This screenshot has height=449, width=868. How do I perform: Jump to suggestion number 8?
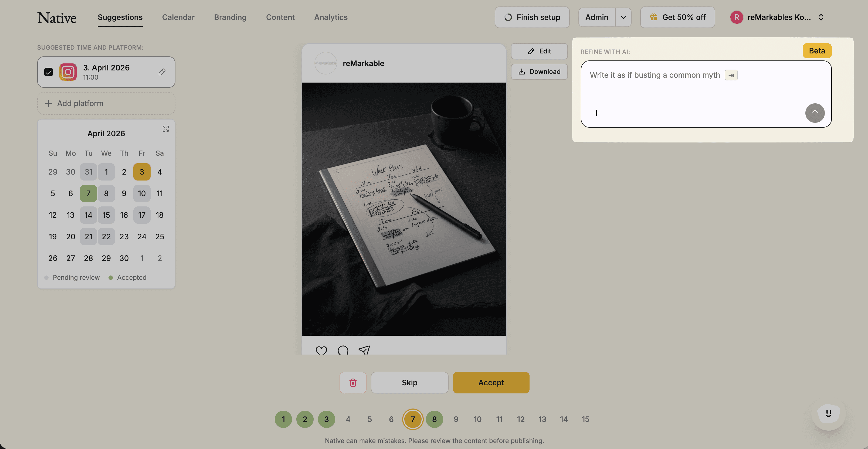pyautogui.click(x=434, y=419)
